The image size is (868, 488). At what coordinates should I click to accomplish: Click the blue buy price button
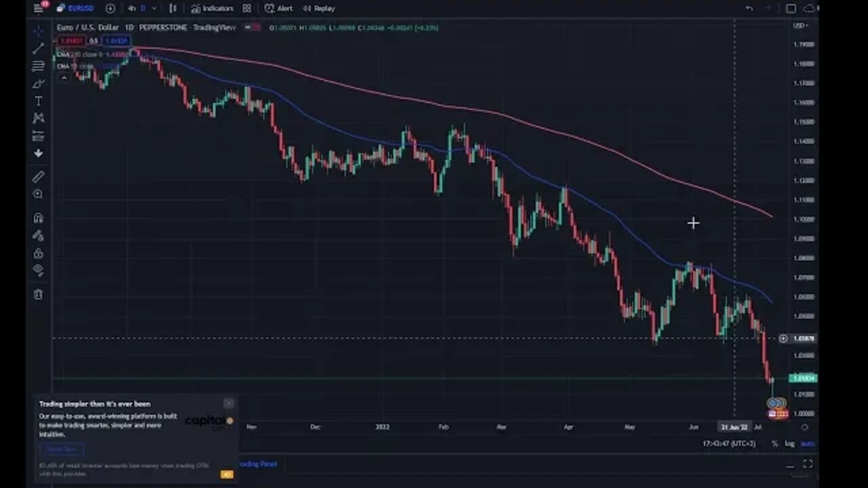(116, 41)
